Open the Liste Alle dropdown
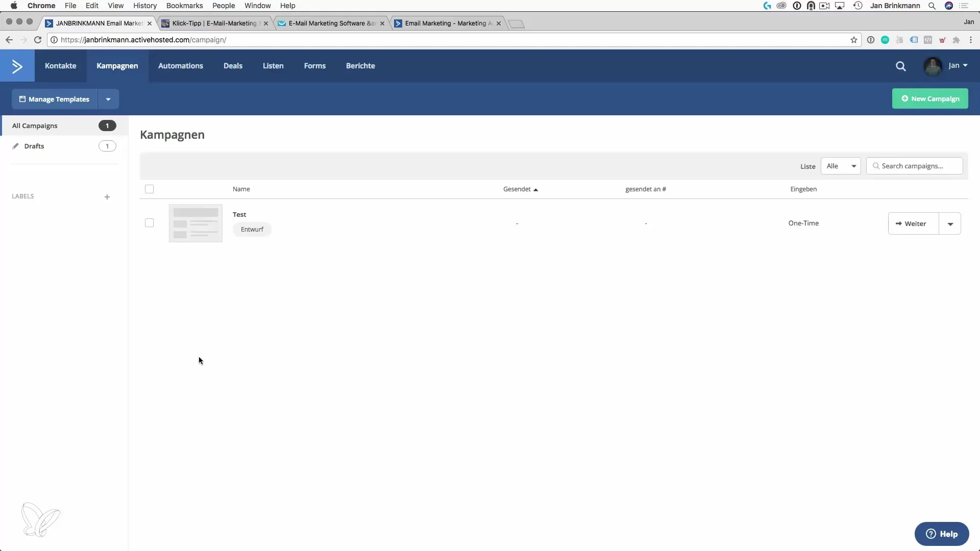Image resolution: width=980 pixels, height=551 pixels. point(841,166)
